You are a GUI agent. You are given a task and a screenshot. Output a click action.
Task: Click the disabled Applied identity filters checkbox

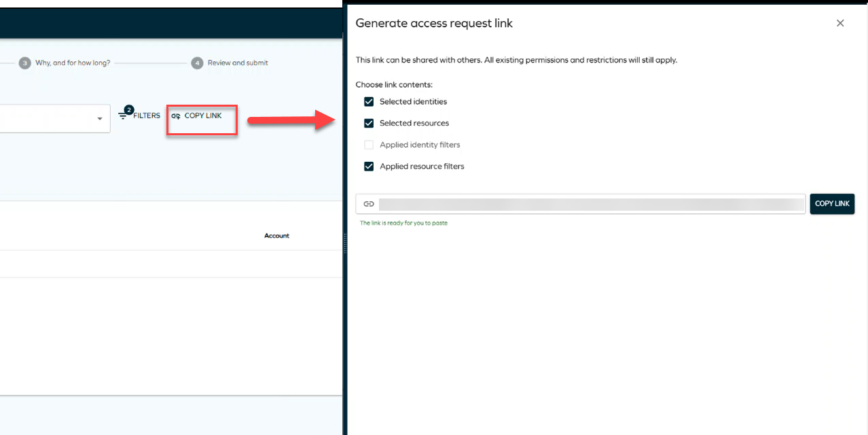pyautogui.click(x=368, y=144)
